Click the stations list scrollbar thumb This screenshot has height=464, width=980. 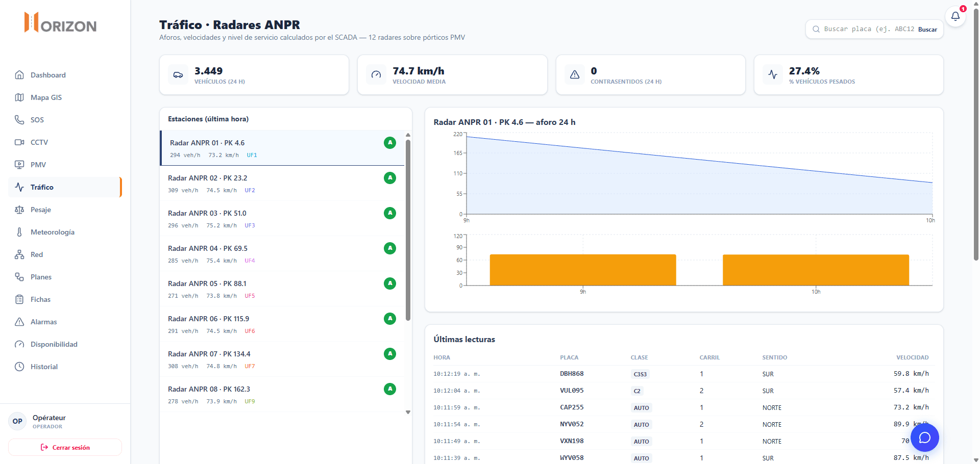click(x=408, y=230)
